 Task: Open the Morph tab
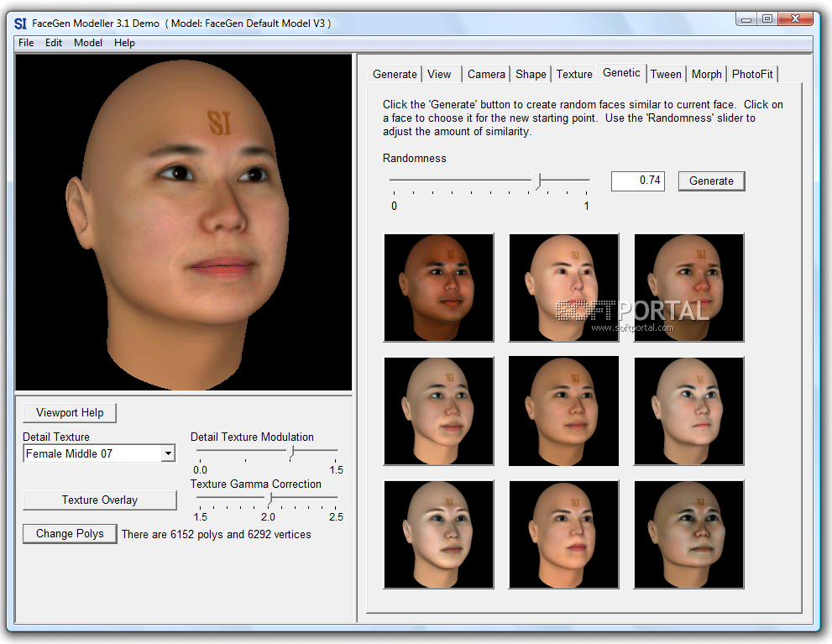tap(706, 74)
